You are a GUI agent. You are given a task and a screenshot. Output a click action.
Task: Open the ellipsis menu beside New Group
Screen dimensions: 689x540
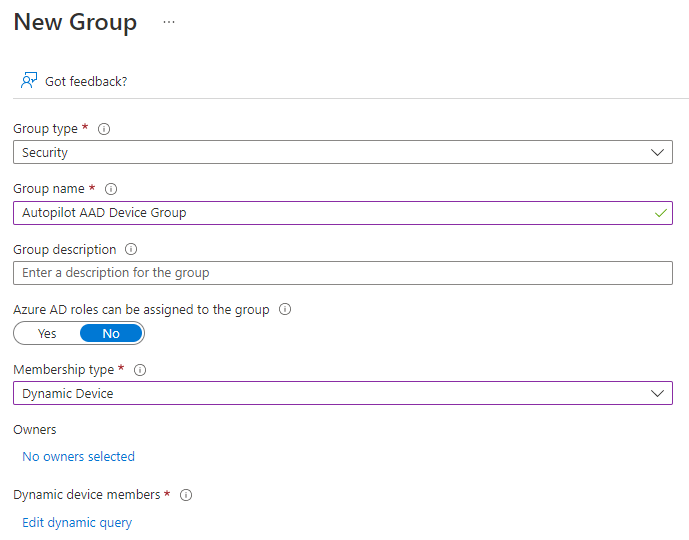[x=169, y=22]
